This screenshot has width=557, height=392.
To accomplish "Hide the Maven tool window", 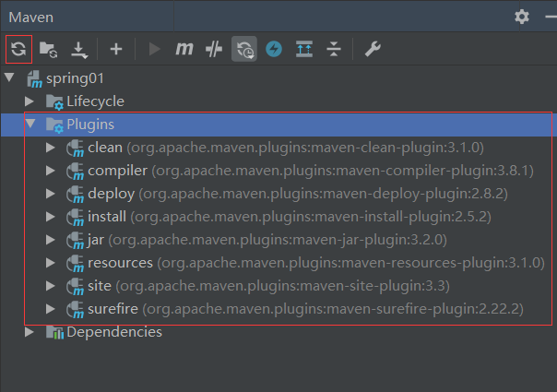I will pos(551,17).
